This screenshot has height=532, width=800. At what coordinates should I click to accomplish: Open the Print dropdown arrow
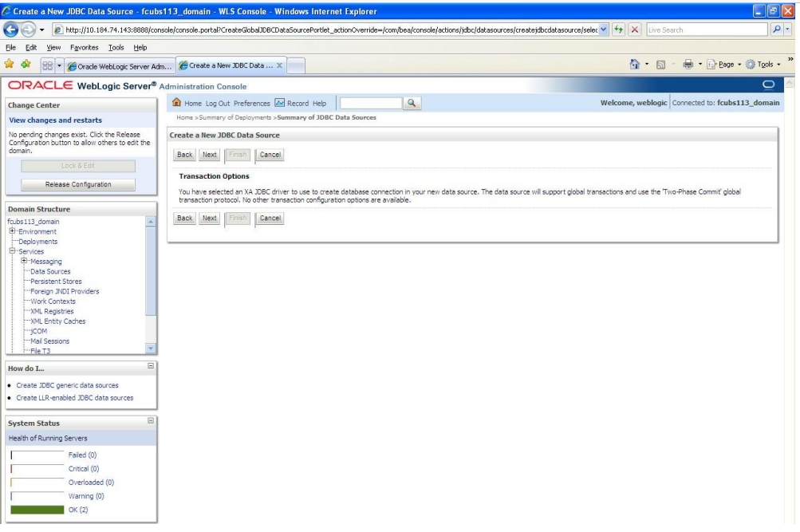(x=700, y=65)
